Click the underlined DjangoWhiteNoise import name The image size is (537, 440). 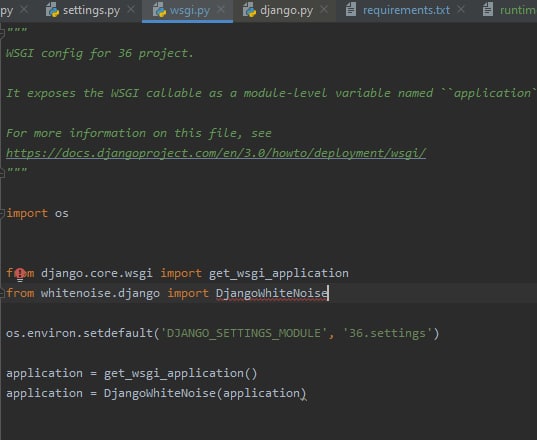pyautogui.click(x=272, y=293)
